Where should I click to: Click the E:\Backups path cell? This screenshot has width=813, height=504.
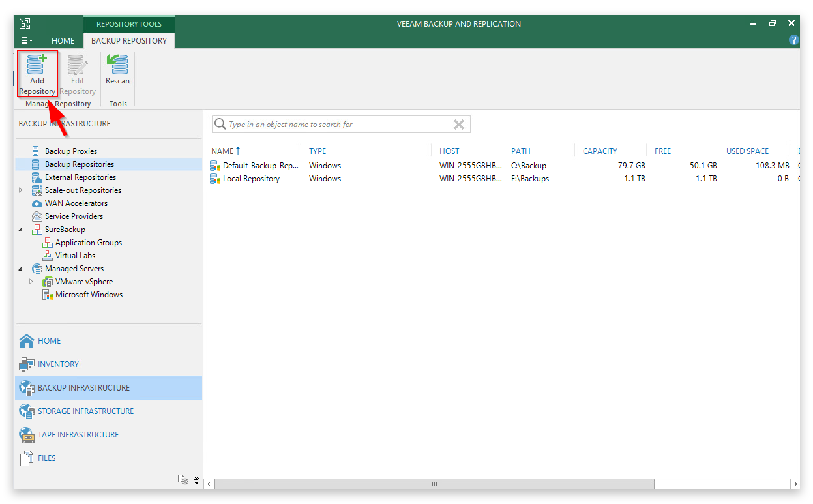pyautogui.click(x=530, y=179)
